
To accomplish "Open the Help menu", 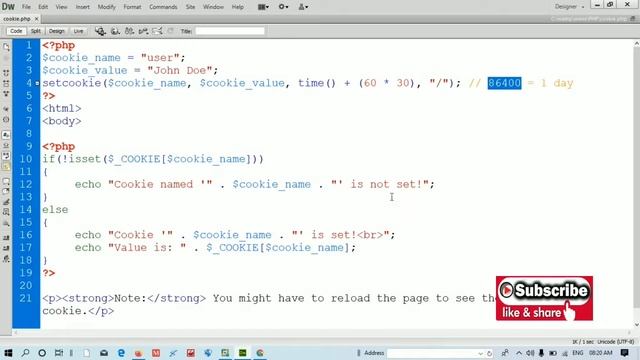I will tap(238, 7).
